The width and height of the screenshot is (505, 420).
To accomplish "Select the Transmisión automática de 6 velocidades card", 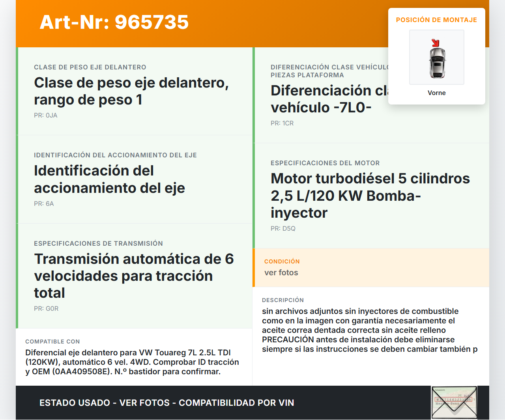I will [134, 276].
